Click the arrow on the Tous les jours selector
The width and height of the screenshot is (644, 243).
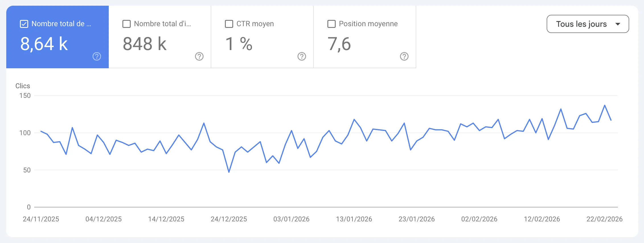pos(618,24)
